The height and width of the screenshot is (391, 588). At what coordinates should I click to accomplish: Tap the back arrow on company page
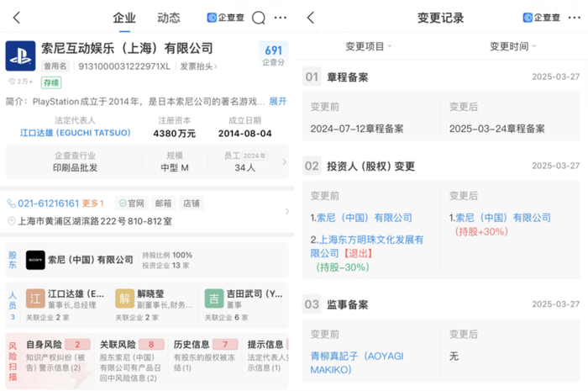17,18
